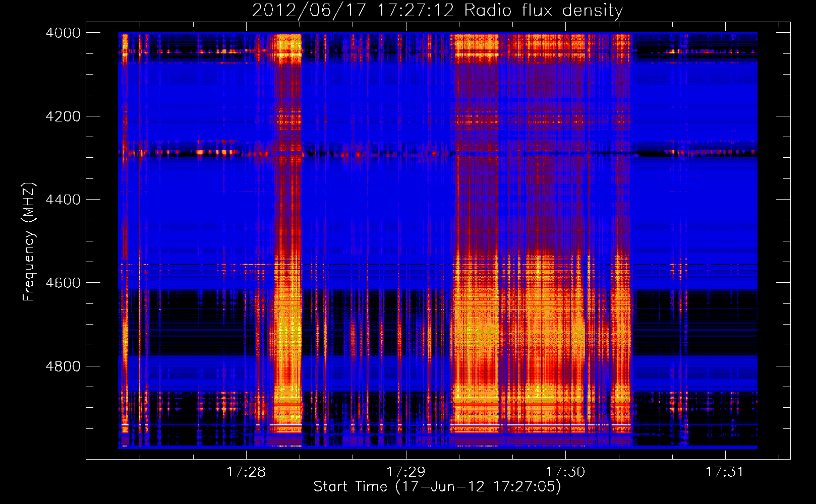
Task: Click the plot title "2012/06/17 17:27:12 Radio flux density"
Action: [x=437, y=11]
